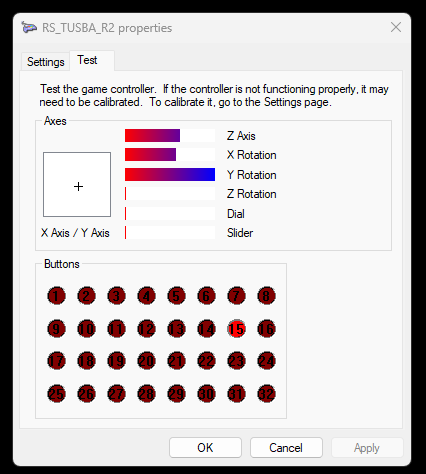
Task: Click button indicator 4
Action: (x=146, y=296)
